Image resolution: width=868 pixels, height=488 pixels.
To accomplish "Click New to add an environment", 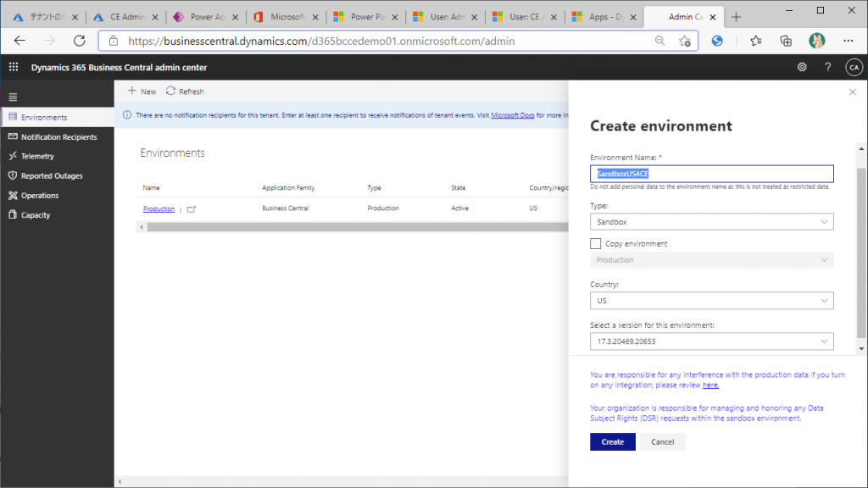I will click(142, 91).
